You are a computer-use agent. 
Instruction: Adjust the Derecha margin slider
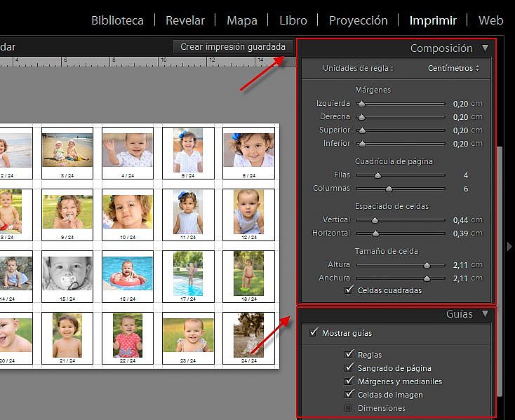click(x=401, y=117)
